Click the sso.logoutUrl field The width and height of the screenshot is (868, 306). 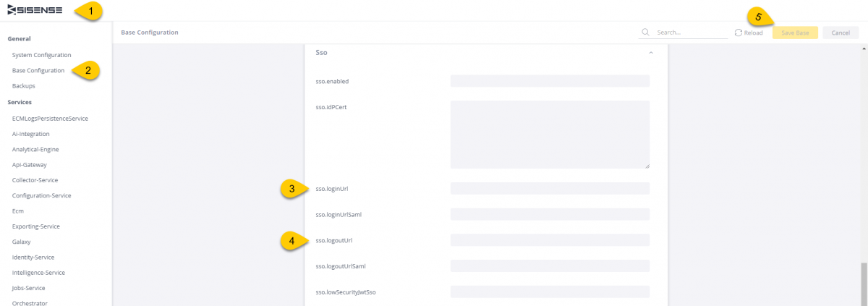pyautogui.click(x=549, y=240)
